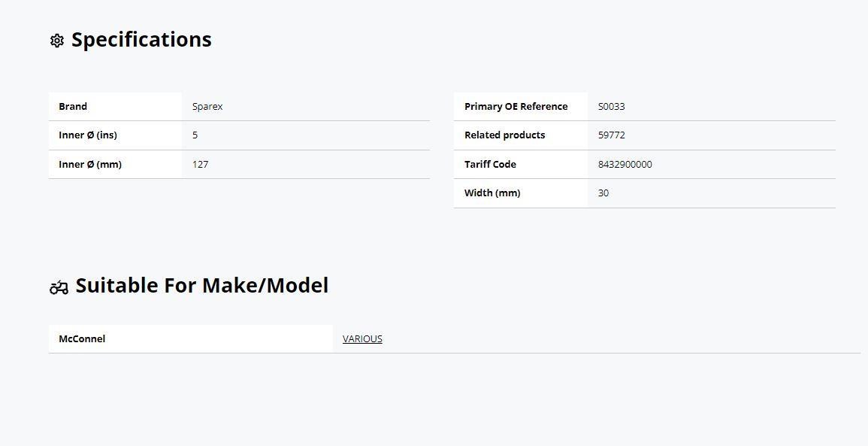Viewport: 868px width, 446px height.
Task: Click the Inner Ø (mm) label
Action: point(89,164)
